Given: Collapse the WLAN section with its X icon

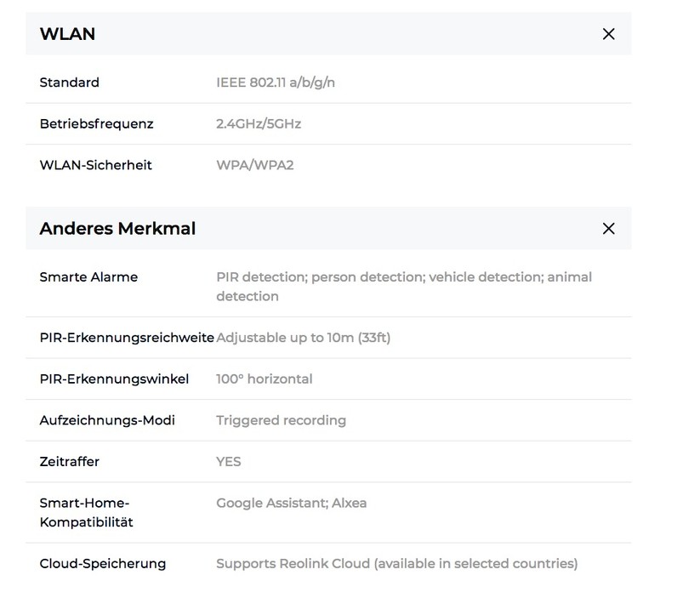Looking at the screenshot, I should tap(608, 34).
